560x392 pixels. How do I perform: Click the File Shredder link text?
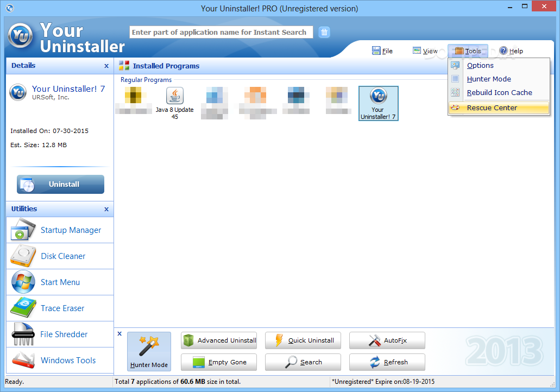click(64, 334)
